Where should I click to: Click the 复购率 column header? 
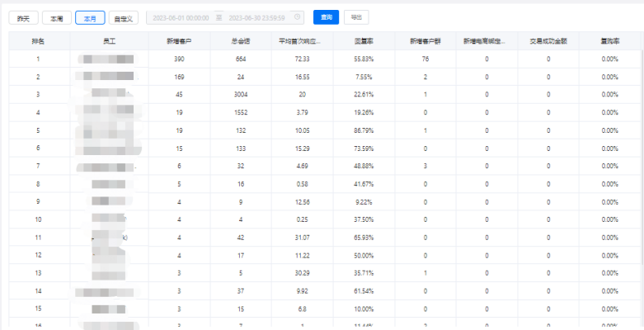[x=609, y=40]
